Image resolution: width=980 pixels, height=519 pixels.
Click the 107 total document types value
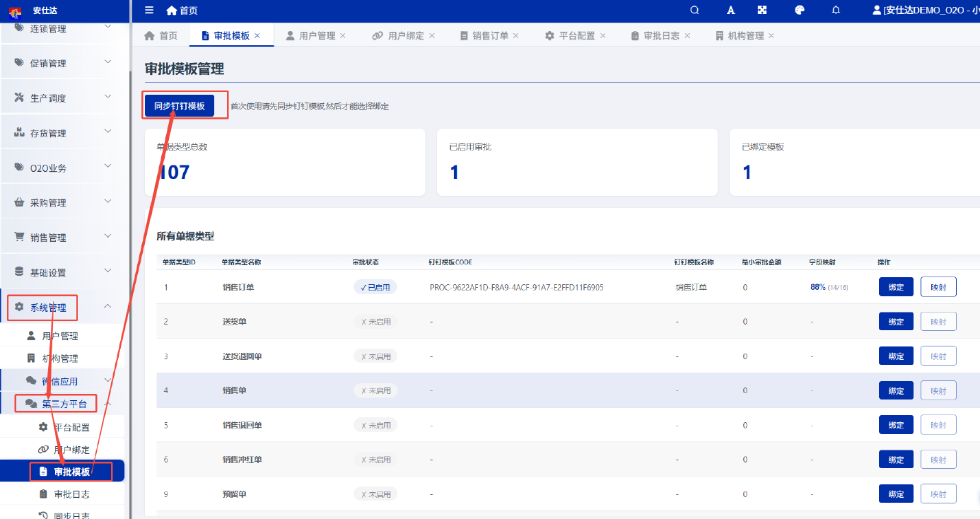(173, 172)
